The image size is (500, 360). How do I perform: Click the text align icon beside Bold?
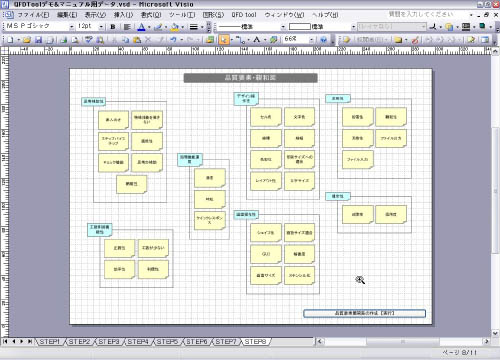(127, 27)
